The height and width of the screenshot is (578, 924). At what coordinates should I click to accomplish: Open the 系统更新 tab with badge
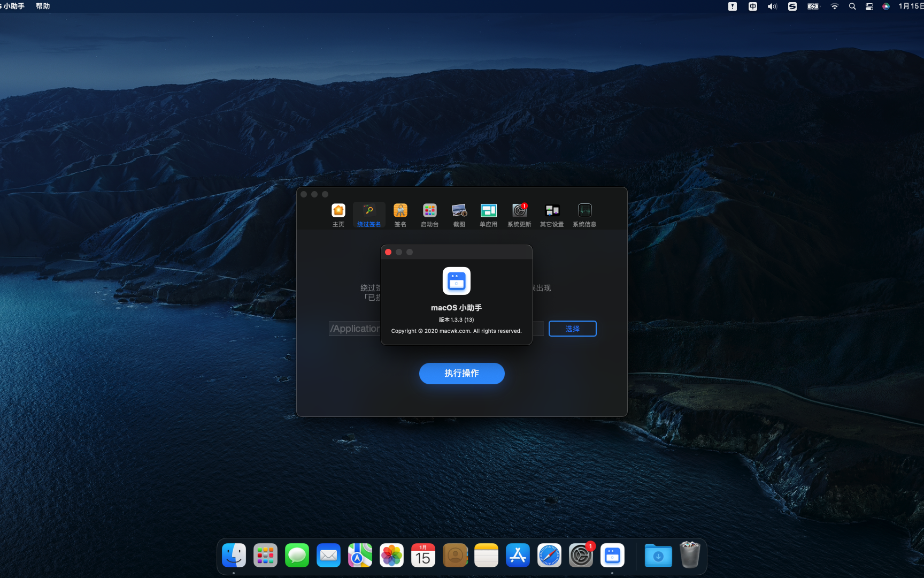[x=519, y=215]
